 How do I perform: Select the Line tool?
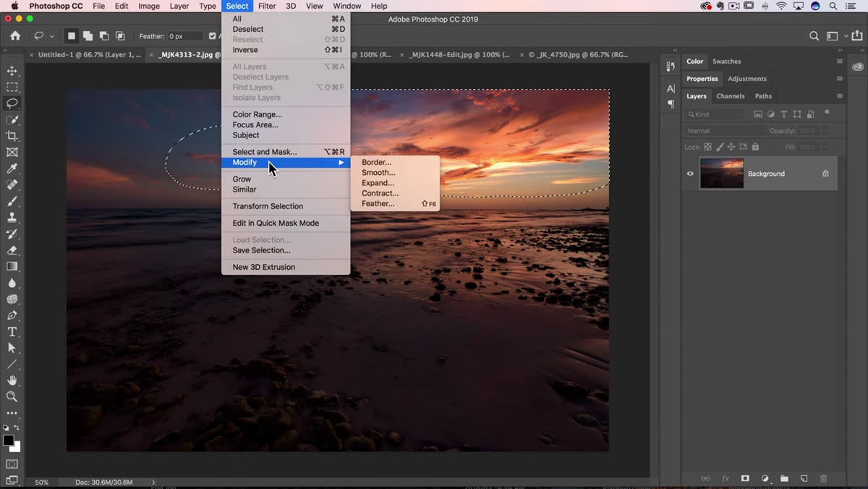tap(12, 364)
